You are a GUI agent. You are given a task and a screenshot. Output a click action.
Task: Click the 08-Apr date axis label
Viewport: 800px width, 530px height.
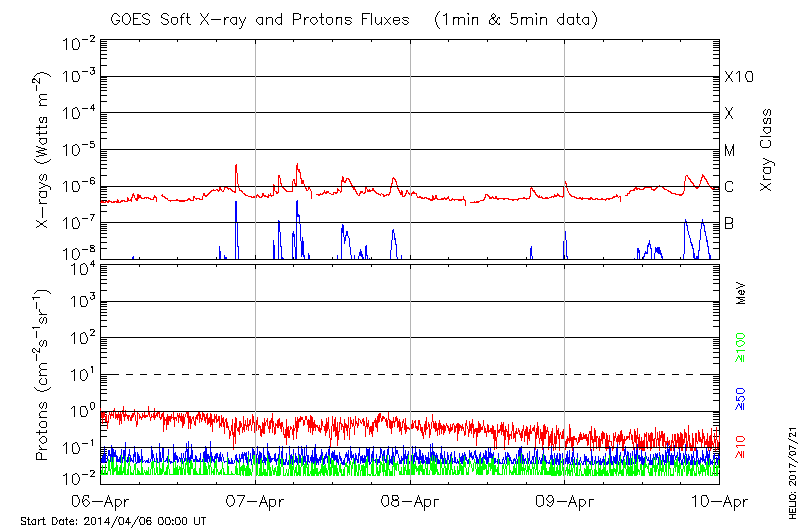[410, 501]
